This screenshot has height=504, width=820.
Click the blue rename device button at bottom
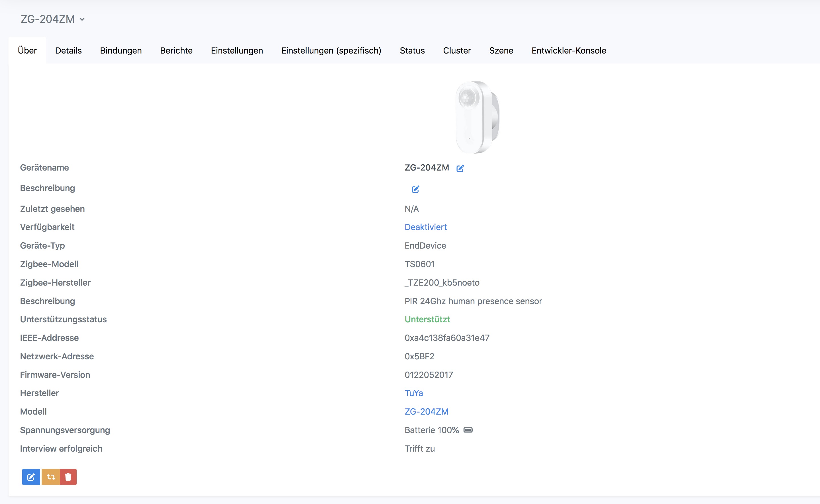[x=31, y=477]
